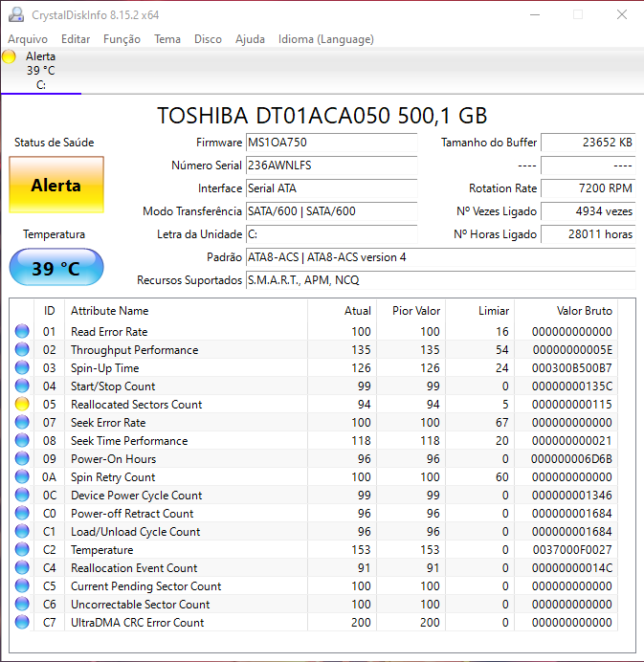
Task: Click the Letra da Unidade field C:
Action: [331, 233]
